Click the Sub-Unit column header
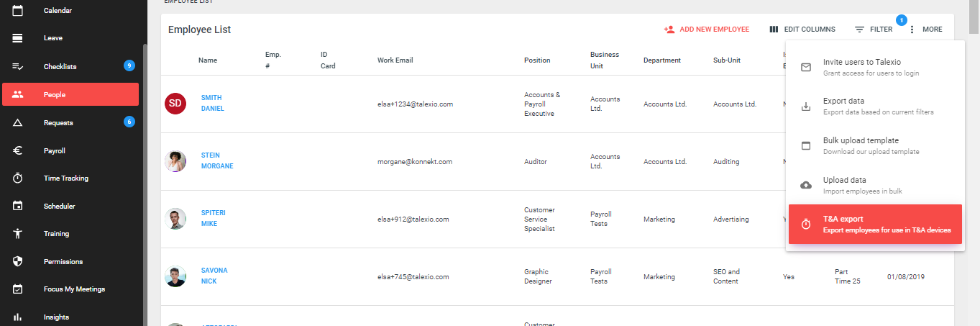This screenshot has width=980, height=326. coord(727,60)
